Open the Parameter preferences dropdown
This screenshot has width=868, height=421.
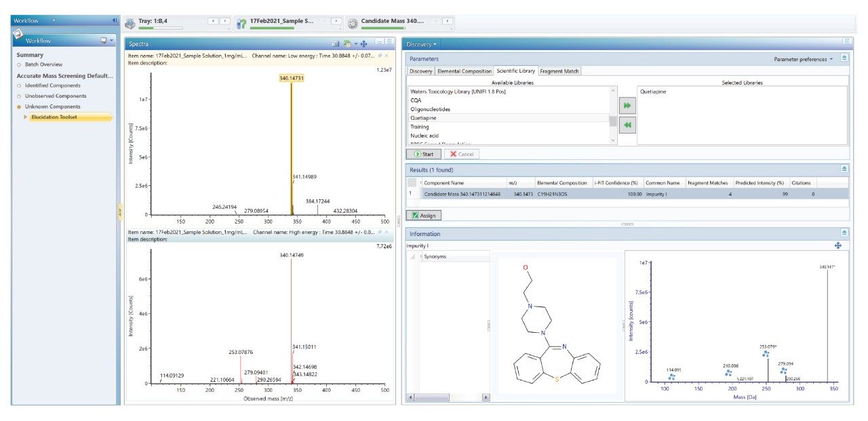point(804,59)
